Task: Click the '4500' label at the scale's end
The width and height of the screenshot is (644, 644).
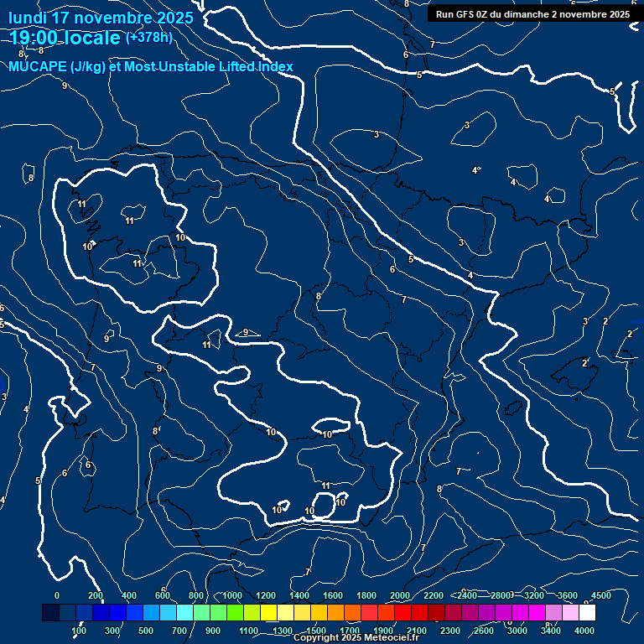Action: click(601, 595)
